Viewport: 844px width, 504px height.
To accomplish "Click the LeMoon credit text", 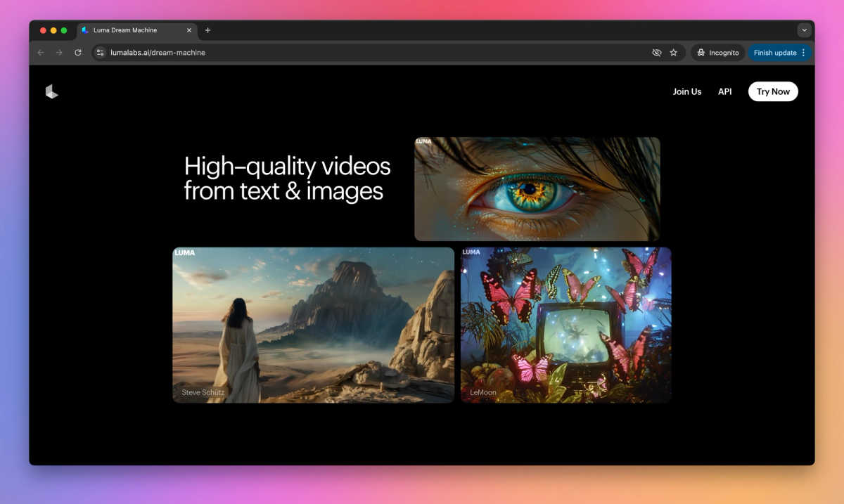I will (x=483, y=392).
